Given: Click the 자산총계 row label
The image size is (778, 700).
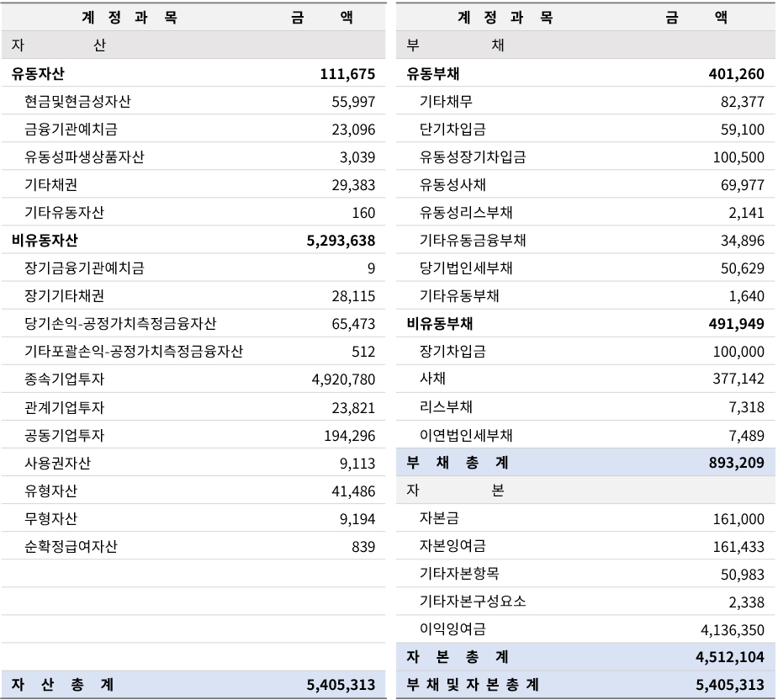Looking at the screenshot, I should point(63,685).
